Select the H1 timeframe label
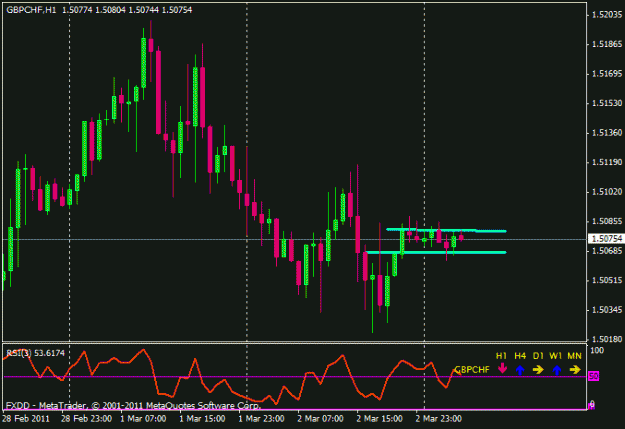Screen dimensions: 625x429 pos(501,356)
